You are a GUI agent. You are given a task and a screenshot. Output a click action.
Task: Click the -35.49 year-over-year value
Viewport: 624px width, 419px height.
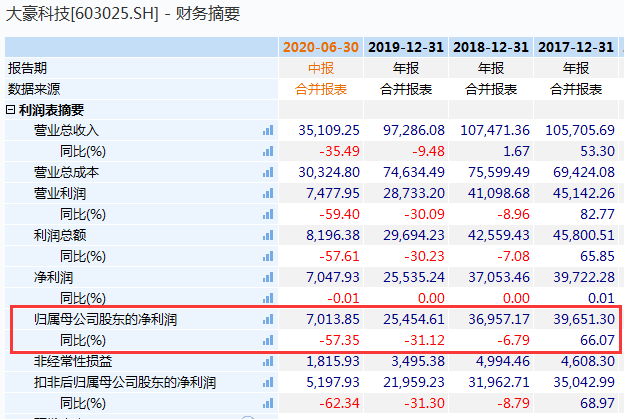[339, 151]
